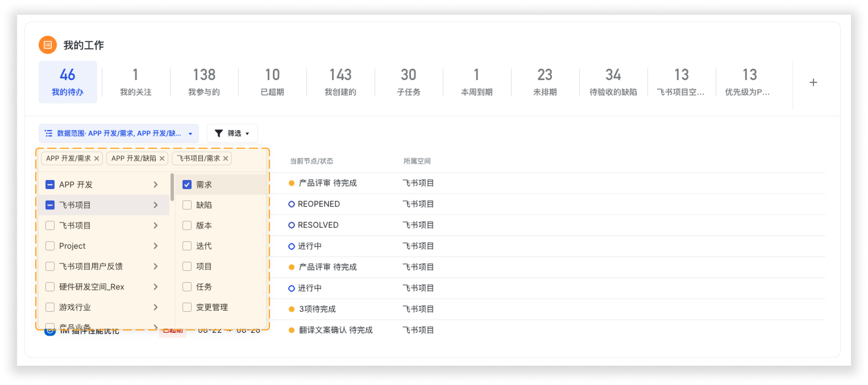
Task: Switch to the 未排期 tab
Action: (x=545, y=82)
